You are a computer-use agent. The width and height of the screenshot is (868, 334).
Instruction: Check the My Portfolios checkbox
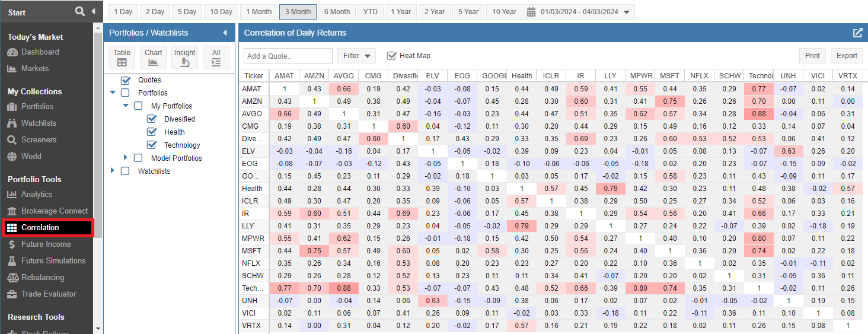point(138,106)
